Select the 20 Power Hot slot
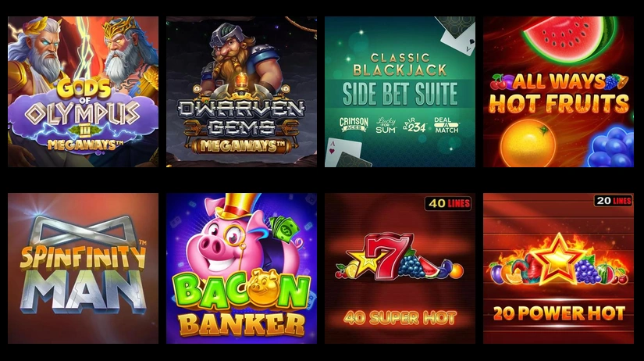 click(x=559, y=269)
